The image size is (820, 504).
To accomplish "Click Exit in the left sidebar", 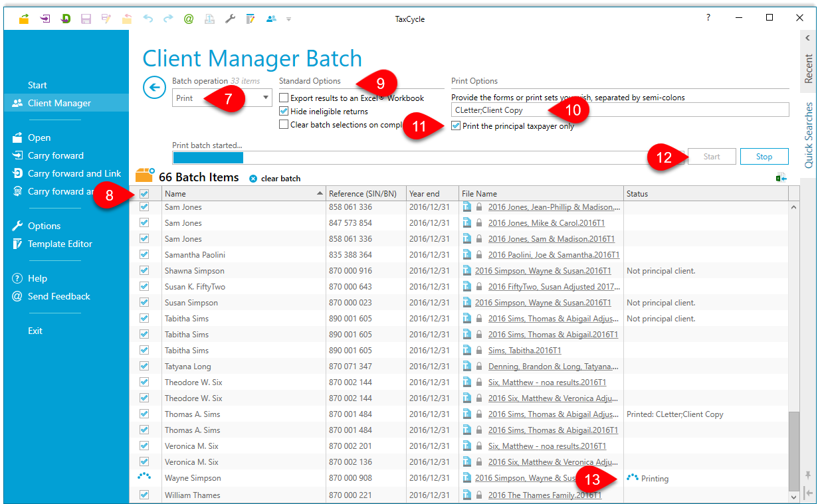I will tap(35, 331).
